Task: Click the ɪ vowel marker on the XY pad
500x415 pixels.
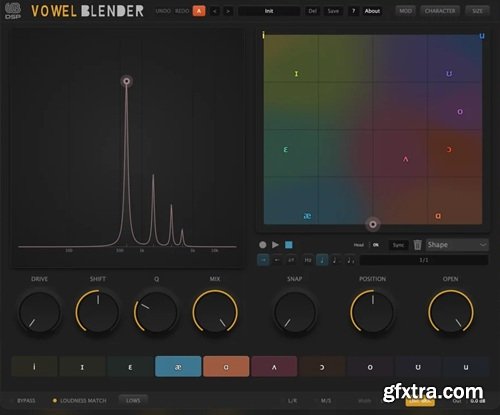Action: pyautogui.click(x=296, y=74)
